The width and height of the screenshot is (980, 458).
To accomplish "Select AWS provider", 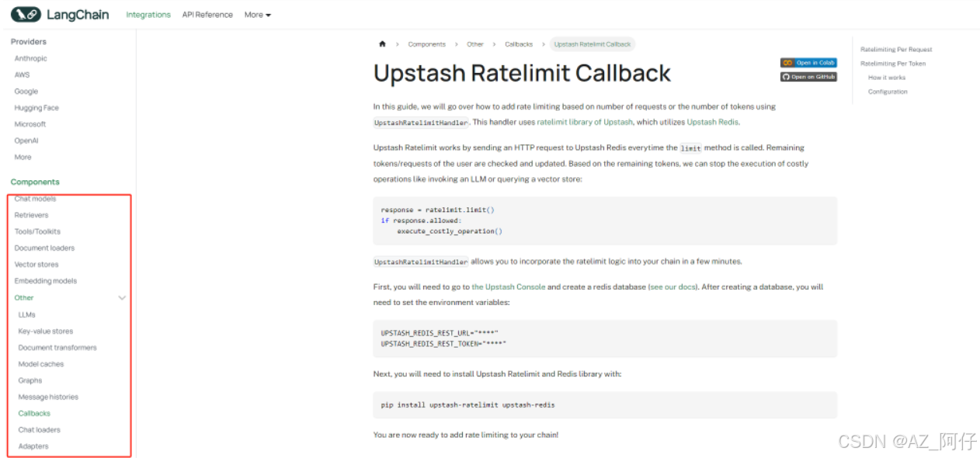I will coord(22,75).
